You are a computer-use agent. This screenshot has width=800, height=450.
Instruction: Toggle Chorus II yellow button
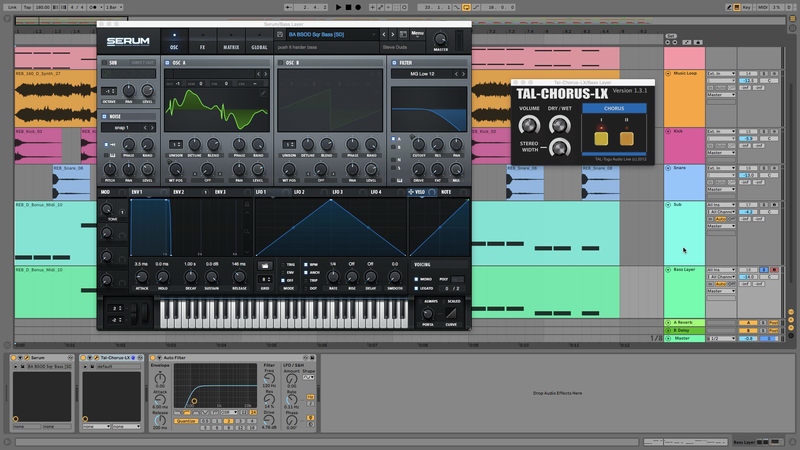627,138
